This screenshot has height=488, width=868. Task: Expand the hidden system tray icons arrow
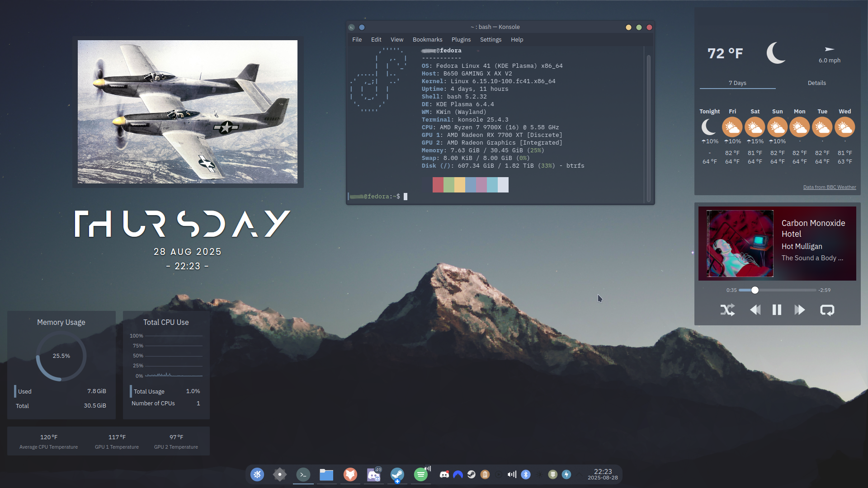579,474
